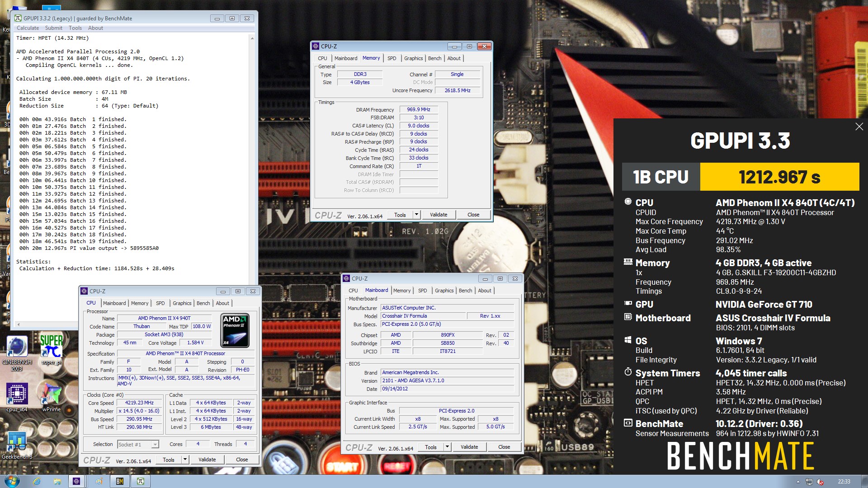The width and height of the screenshot is (868, 488).
Task: Open Windows Explorer folder icon in taskbar
Action: (57, 482)
